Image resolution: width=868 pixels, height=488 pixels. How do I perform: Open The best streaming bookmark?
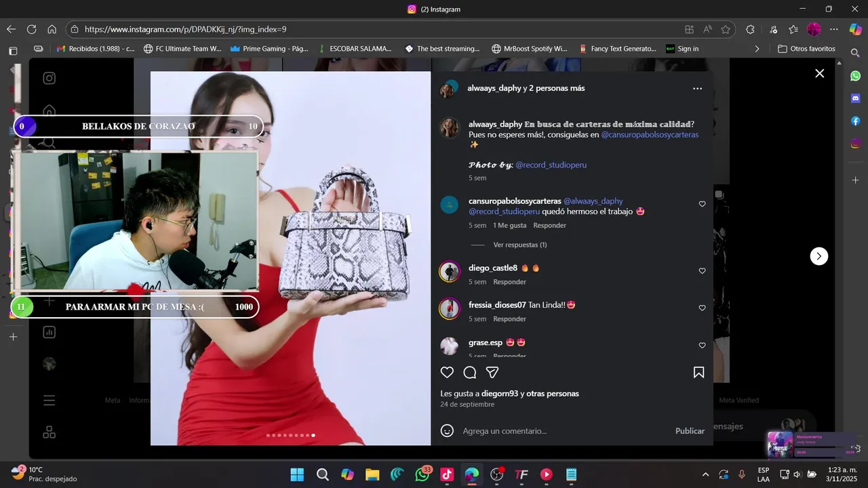(442, 49)
